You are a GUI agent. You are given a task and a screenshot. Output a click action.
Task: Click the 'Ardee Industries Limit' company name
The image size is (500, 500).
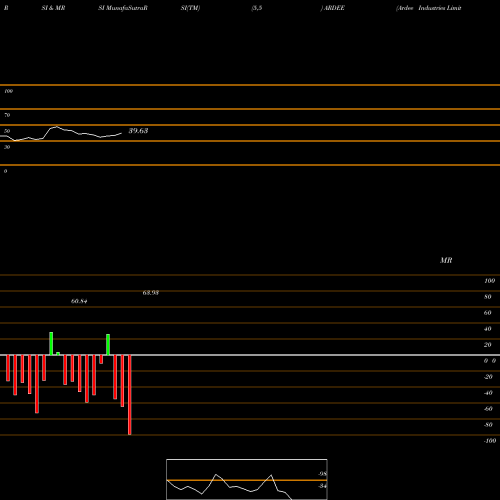[x=429, y=8]
